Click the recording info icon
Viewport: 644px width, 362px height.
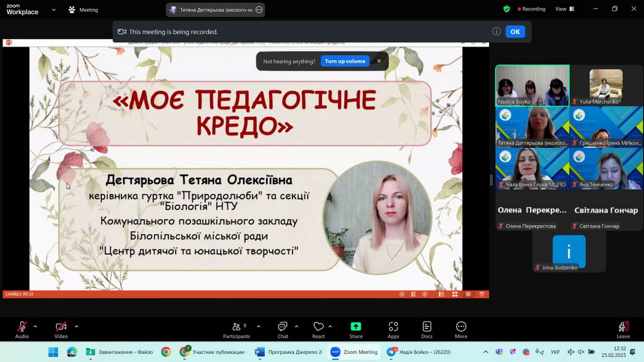[x=496, y=31]
